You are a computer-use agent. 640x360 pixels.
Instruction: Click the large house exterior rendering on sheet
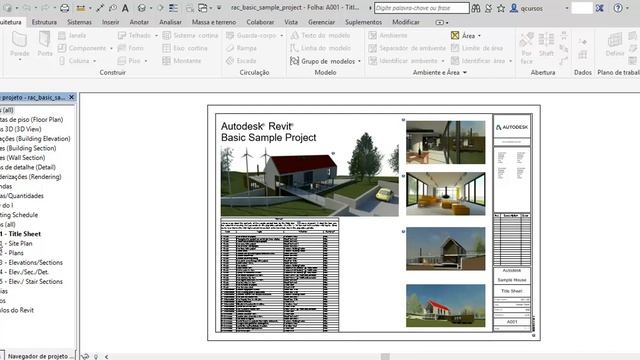point(309,180)
